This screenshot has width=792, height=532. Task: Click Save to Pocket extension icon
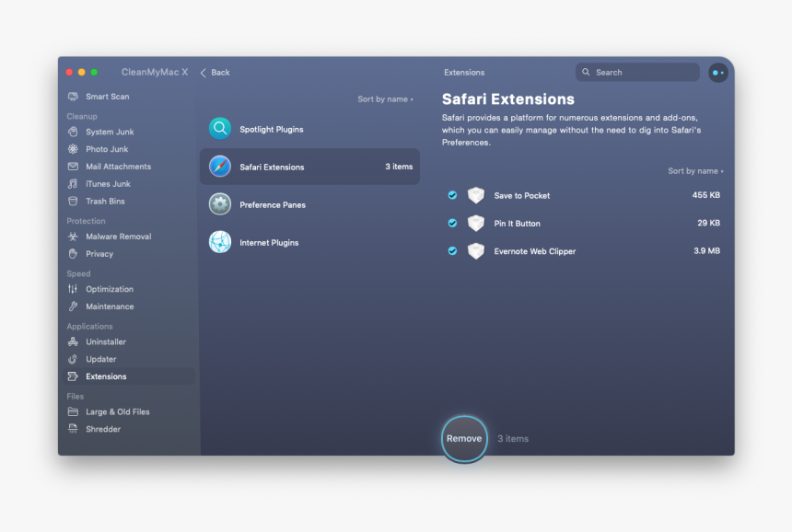pyautogui.click(x=476, y=195)
